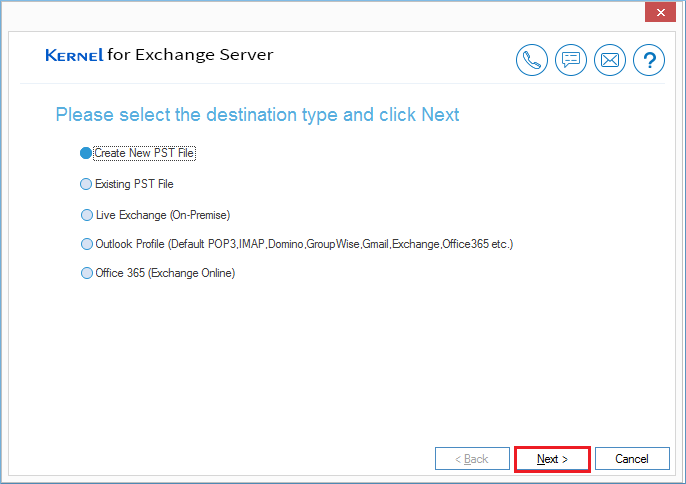This screenshot has height=484, width=686.
Task: Select the Create New PST File radio button
Action: click(85, 154)
